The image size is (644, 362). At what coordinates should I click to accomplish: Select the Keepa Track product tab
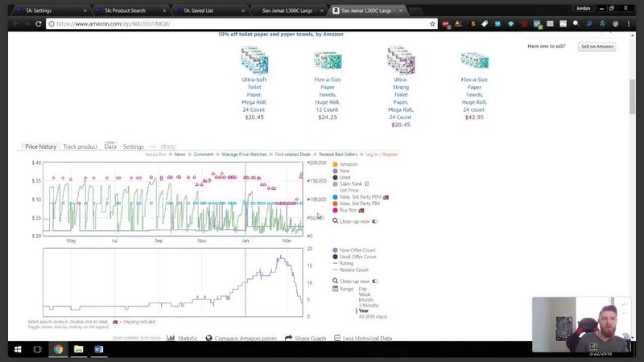80,146
